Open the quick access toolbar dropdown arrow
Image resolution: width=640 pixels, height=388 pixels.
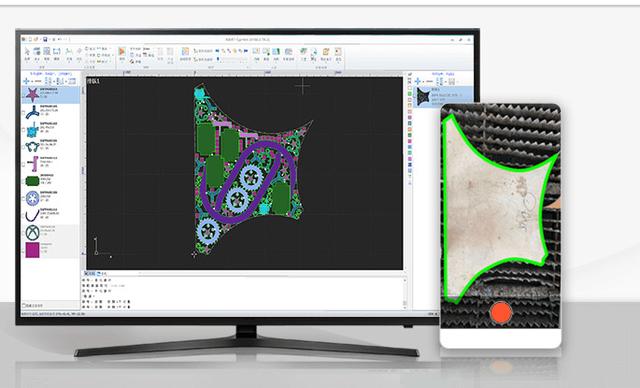69,40
